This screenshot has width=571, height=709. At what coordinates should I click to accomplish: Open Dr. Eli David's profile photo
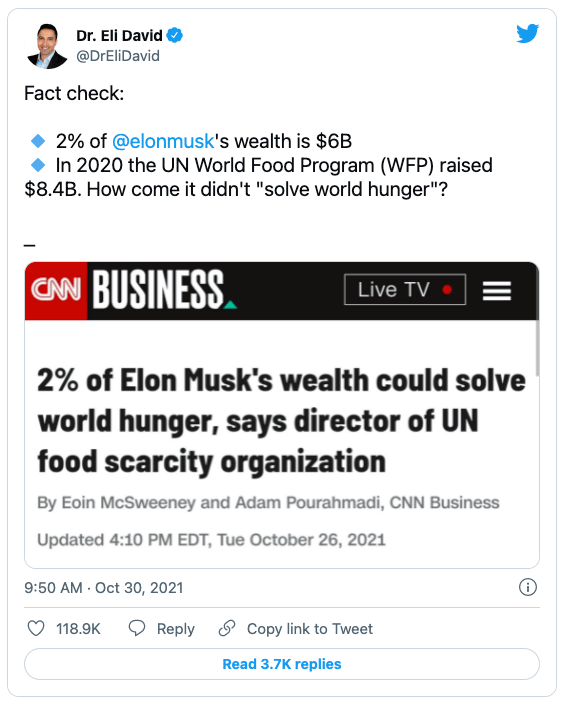click(47, 46)
